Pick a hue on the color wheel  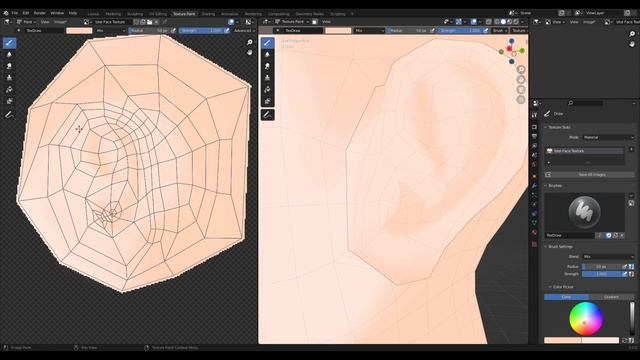[586, 319]
